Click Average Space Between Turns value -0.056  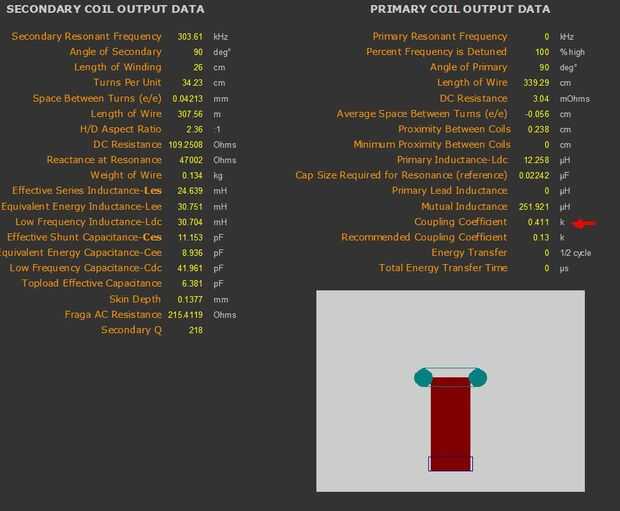[537, 114]
